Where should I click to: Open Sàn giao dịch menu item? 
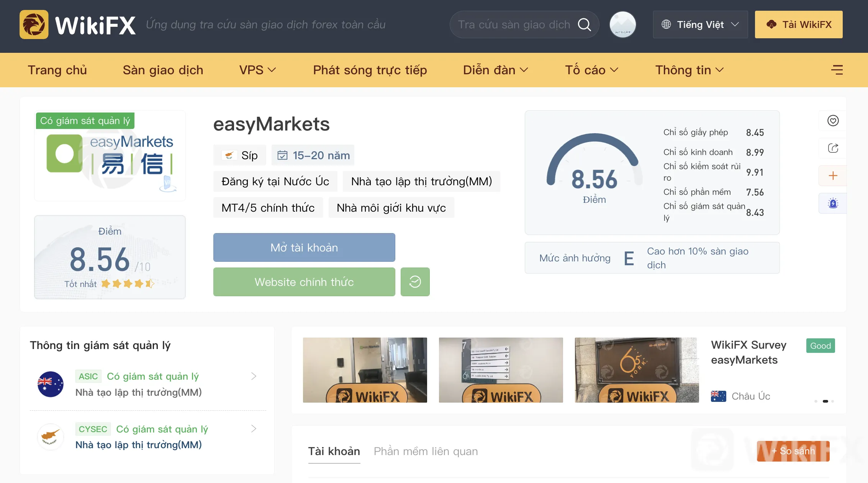click(x=163, y=70)
